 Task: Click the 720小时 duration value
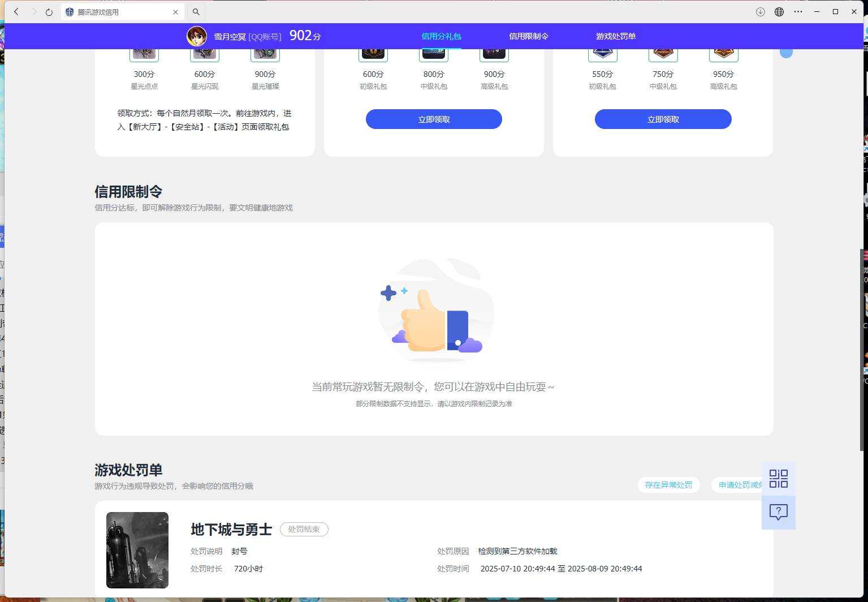[248, 569]
